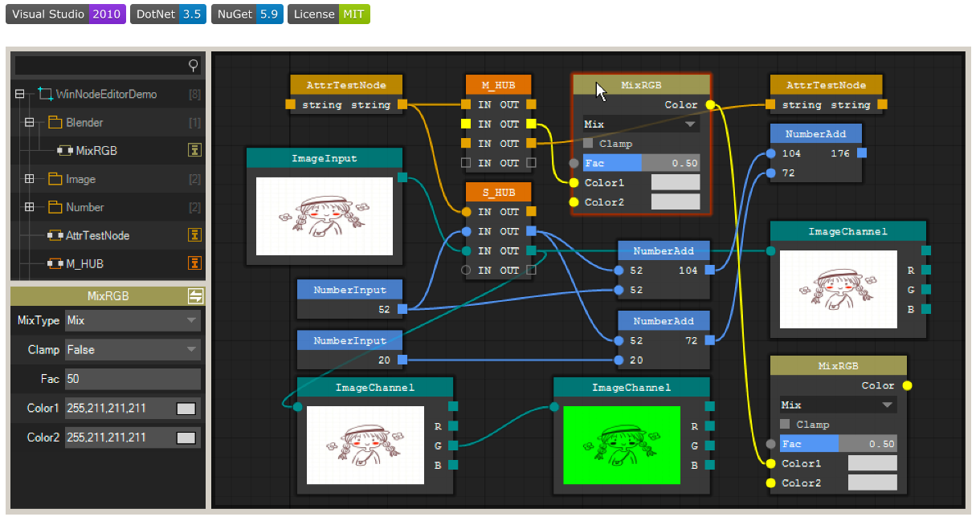The height and width of the screenshot is (525, 980).
Task: Open the Clamp False dropdown in property panel
Action: click(133, 350)
